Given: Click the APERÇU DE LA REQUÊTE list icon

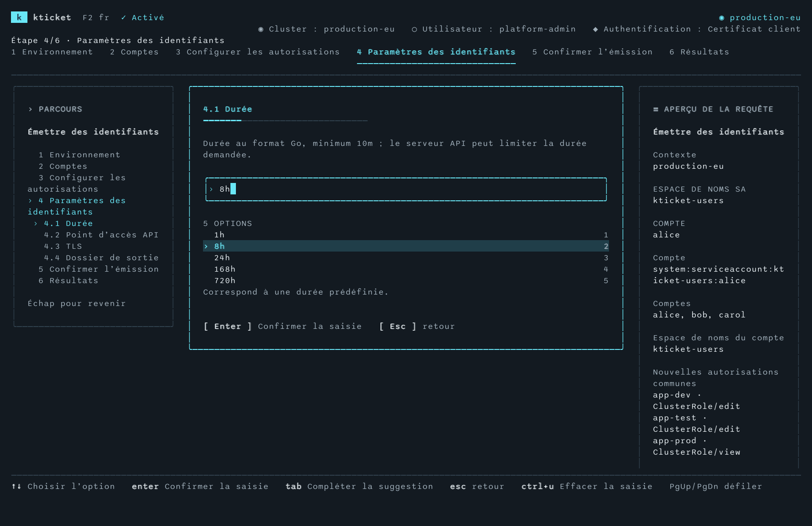Looking at the screenshot, I should [x=656, y=109].
